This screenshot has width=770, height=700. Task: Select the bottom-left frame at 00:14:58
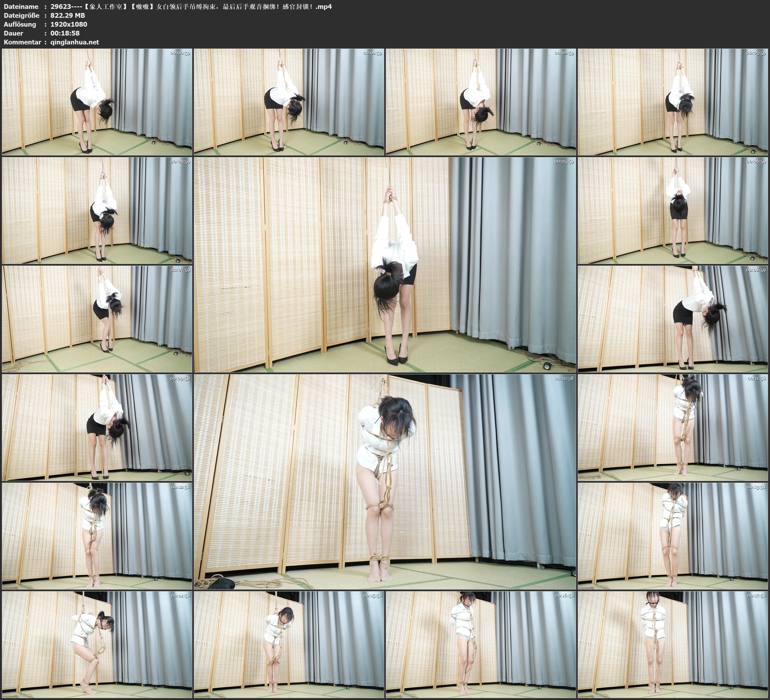(x=97, y=644)
